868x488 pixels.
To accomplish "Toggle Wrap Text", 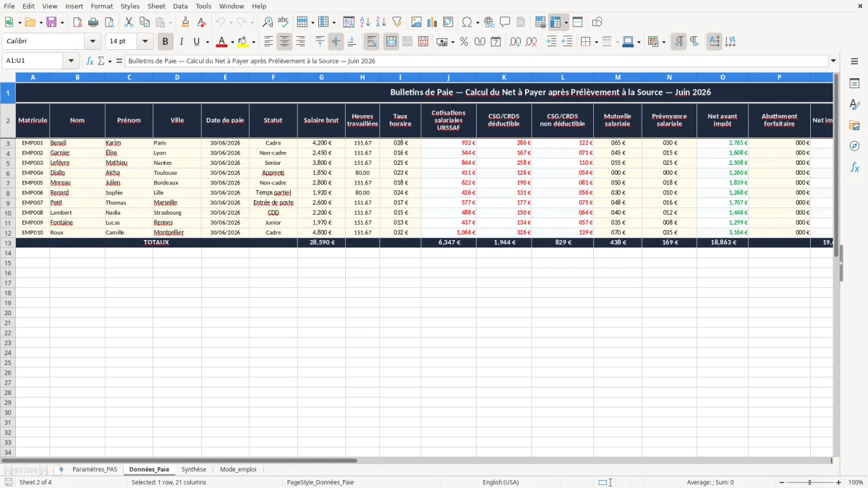I will pos(372,42).
